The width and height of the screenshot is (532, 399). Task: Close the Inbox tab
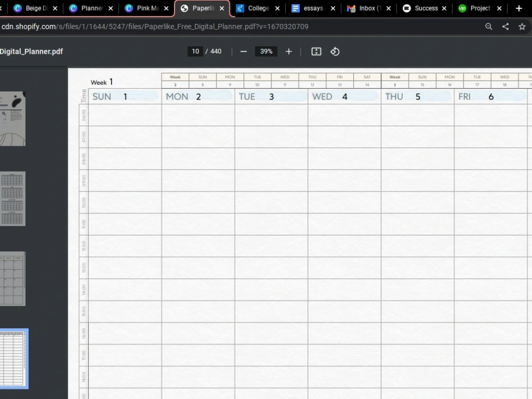[x=389, y=9]
